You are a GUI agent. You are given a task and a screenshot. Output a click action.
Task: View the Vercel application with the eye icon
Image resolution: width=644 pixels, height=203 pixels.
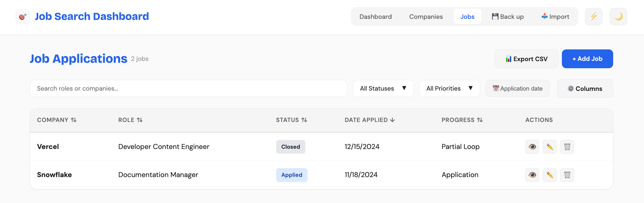[532, 147]
